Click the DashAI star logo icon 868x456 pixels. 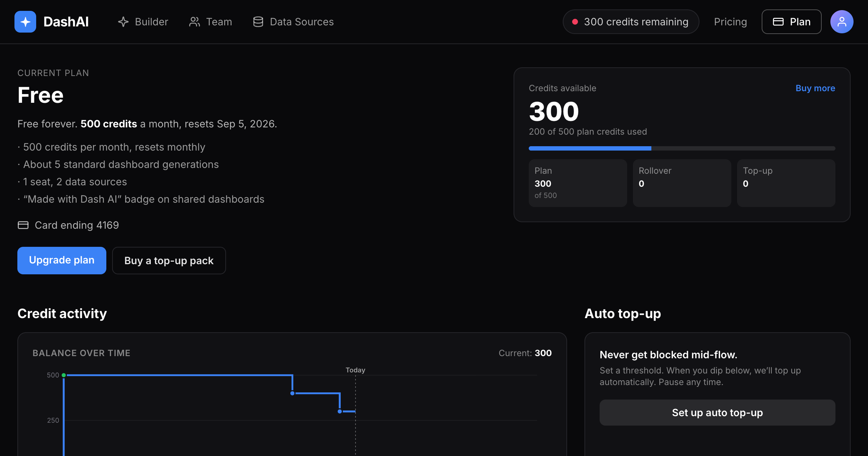click(25, 22)
